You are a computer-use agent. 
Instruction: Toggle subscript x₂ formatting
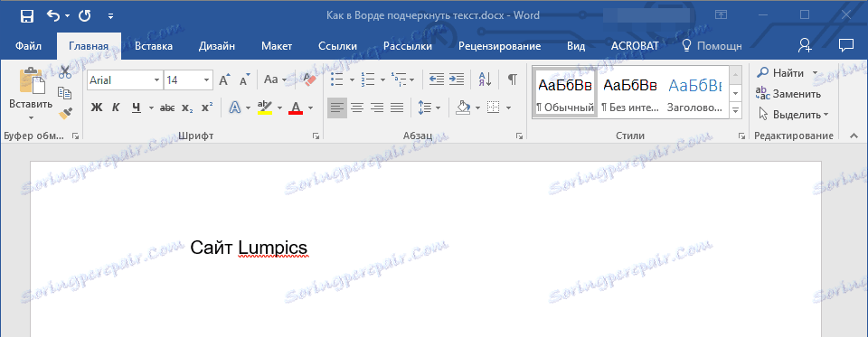(187, 108)
